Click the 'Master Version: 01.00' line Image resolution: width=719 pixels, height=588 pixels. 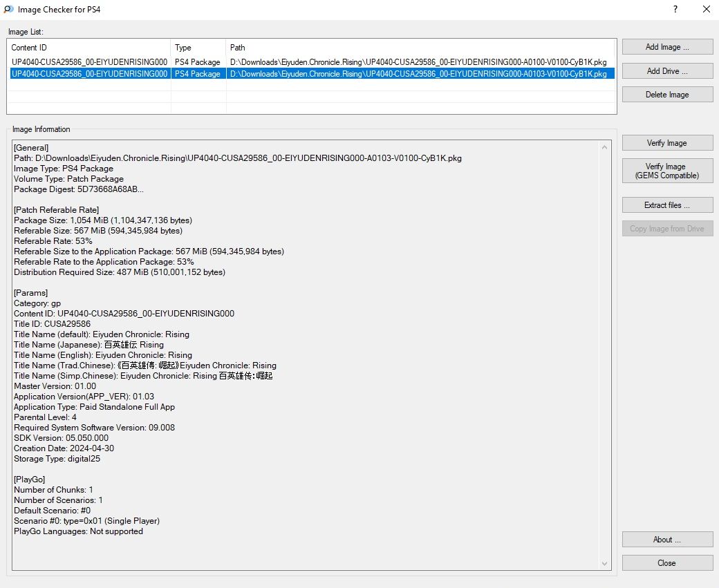click(55, 386)
